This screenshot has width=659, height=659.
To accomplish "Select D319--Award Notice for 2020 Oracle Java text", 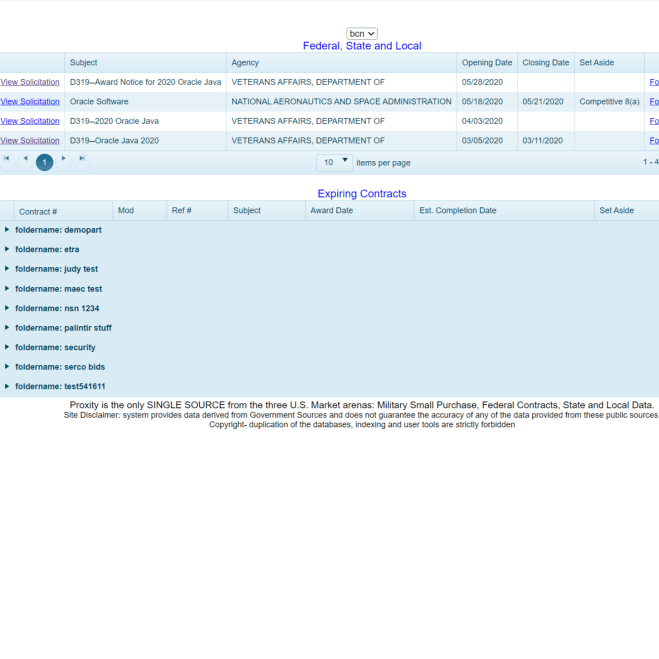I will pyautogui.click(x=145, y=82).
